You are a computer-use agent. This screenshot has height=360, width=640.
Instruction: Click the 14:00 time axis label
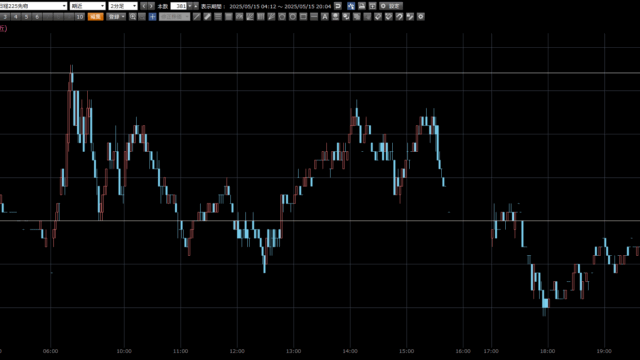pyautogui.click(x=350, y=351)
